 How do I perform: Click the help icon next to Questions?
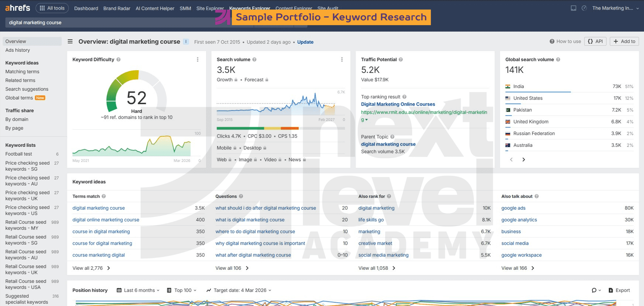point(241,196)
